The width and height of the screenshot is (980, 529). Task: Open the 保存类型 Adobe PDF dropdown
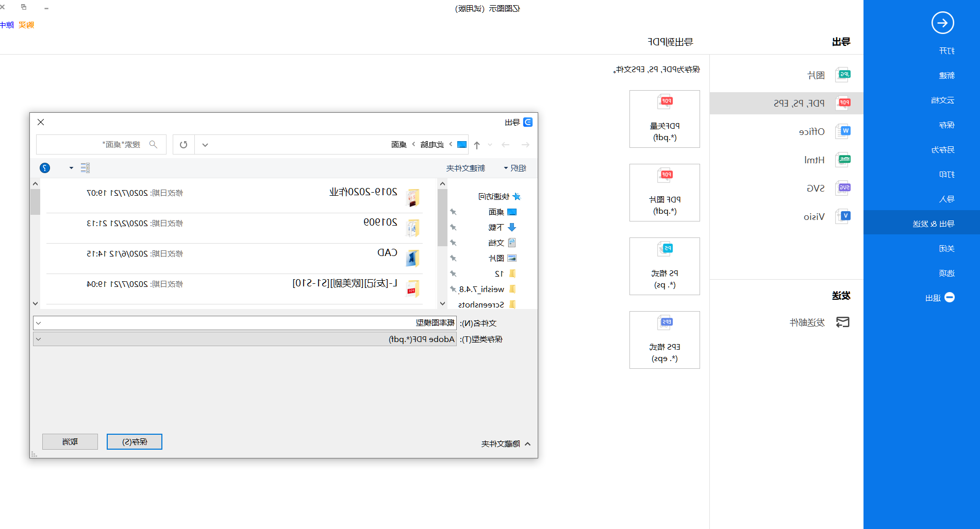click(245, 339)
